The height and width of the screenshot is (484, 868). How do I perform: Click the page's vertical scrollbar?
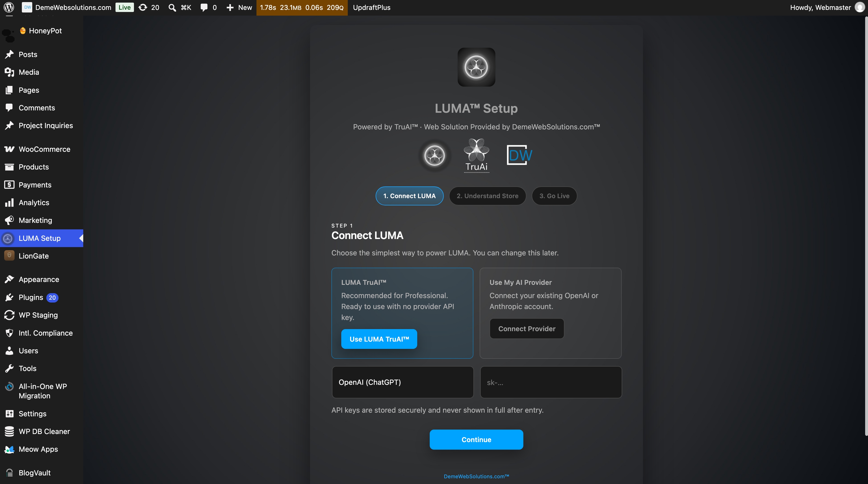coord(866,226)
